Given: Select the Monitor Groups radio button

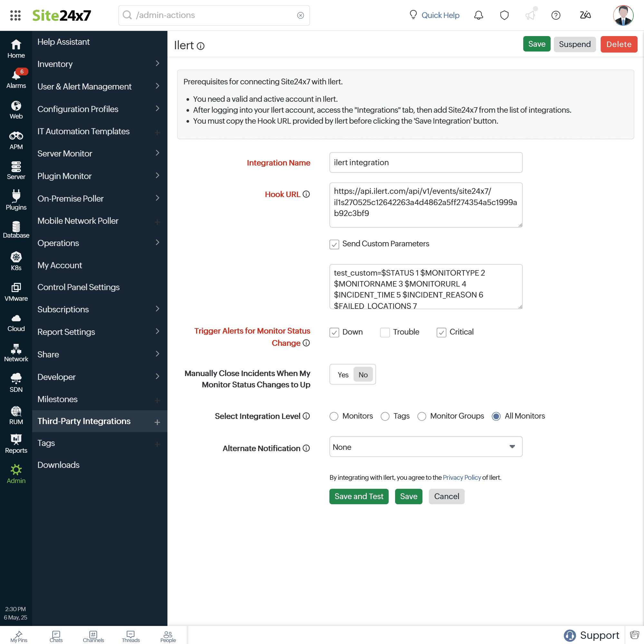Looking at the screenshot, I should tap(422, 416).
